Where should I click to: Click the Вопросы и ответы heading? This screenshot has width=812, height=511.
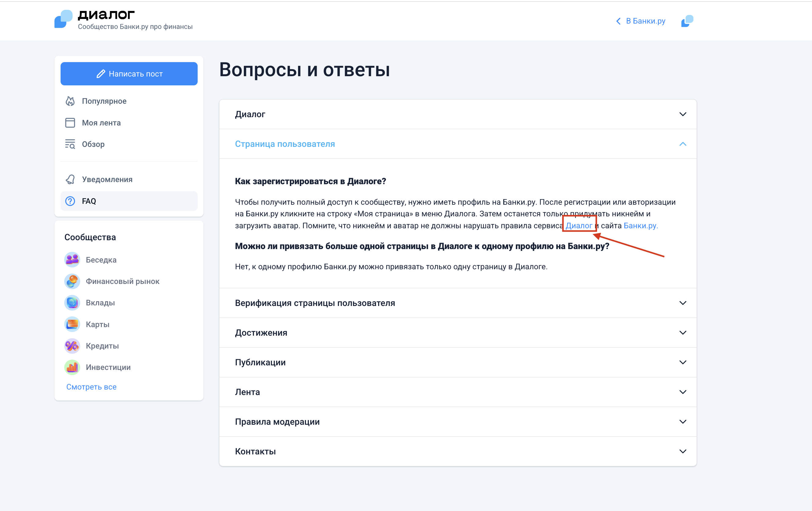click(304, 70)
